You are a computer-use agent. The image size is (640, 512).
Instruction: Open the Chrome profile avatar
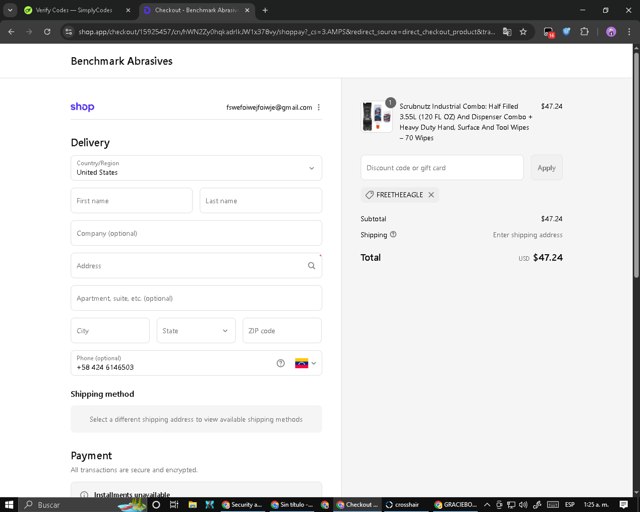tap(611, 31)
